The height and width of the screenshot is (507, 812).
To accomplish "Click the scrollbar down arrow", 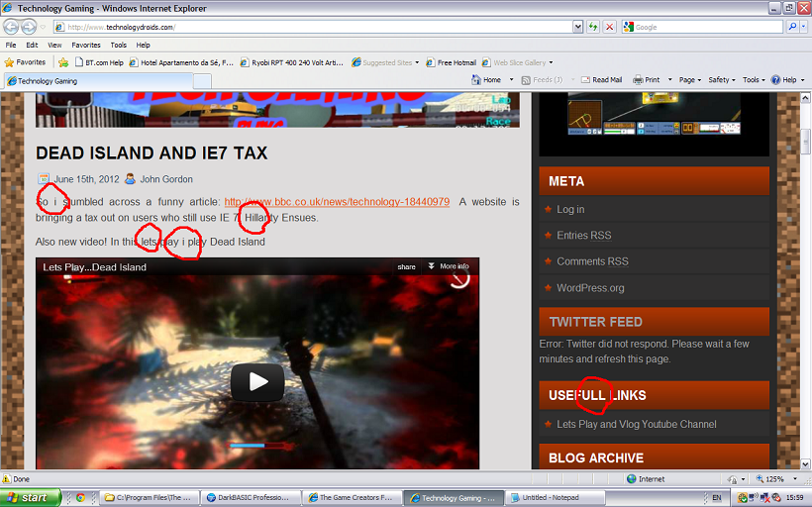I will click(805, 464).
